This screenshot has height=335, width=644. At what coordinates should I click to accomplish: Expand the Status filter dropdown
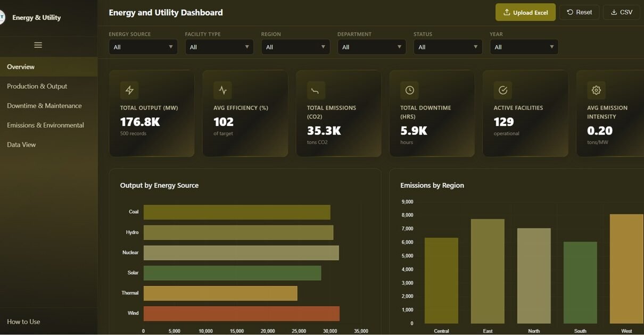click(x=448, y=47)
